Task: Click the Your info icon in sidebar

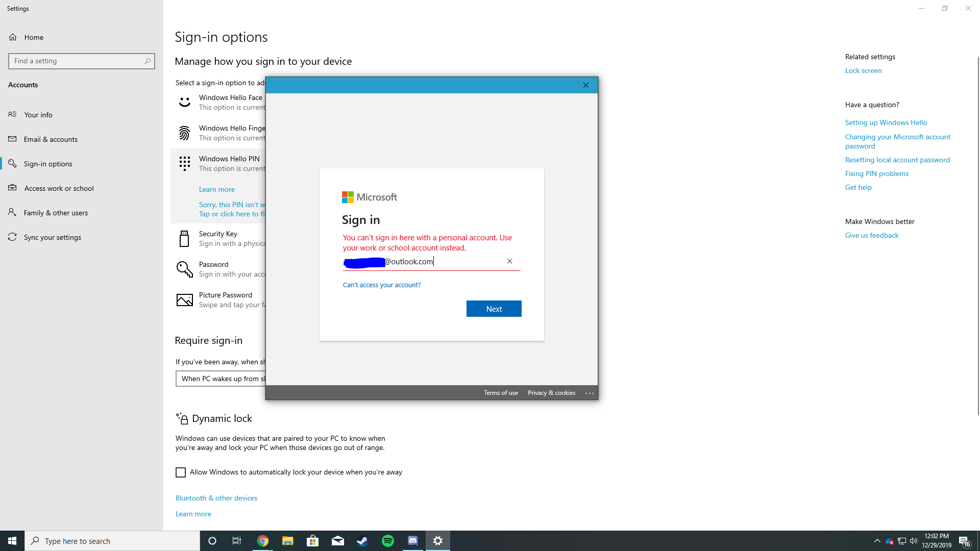Action: pos(13,114)
